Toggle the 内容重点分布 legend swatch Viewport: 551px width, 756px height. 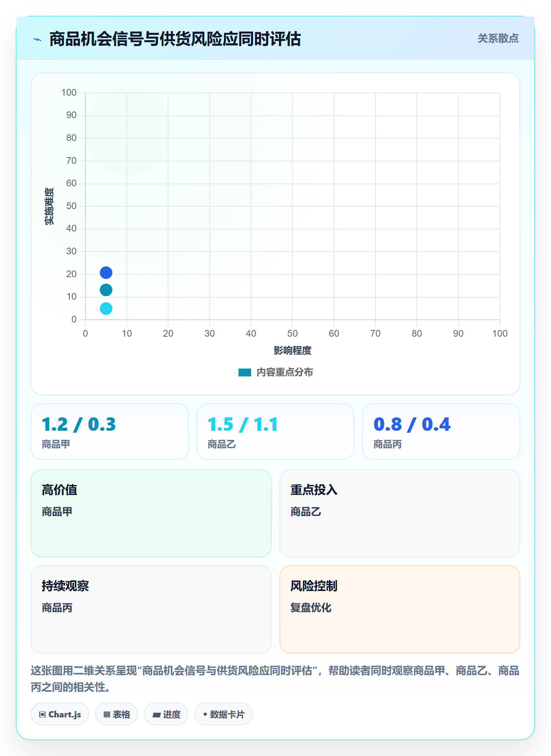244,372
